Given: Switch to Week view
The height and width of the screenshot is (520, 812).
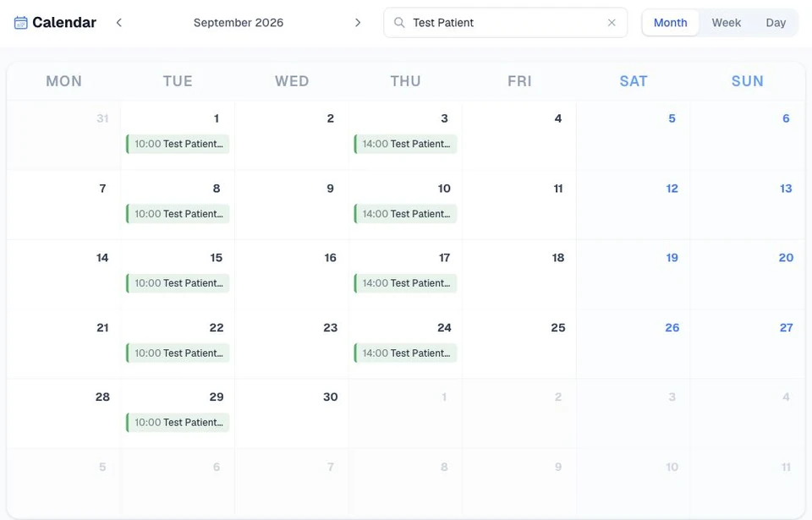Looking at the screenshot, I should coord(726,23).
